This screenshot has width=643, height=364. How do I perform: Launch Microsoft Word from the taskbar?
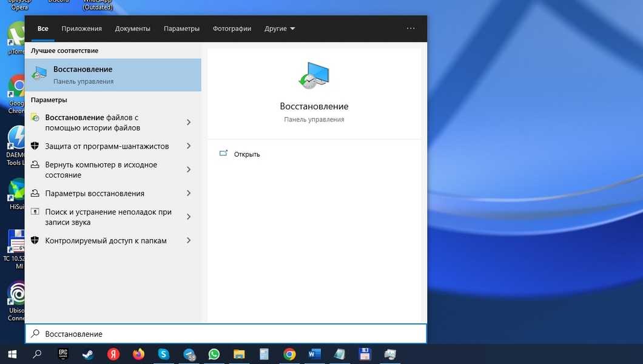pyautogui.click(x=314, y=354)
